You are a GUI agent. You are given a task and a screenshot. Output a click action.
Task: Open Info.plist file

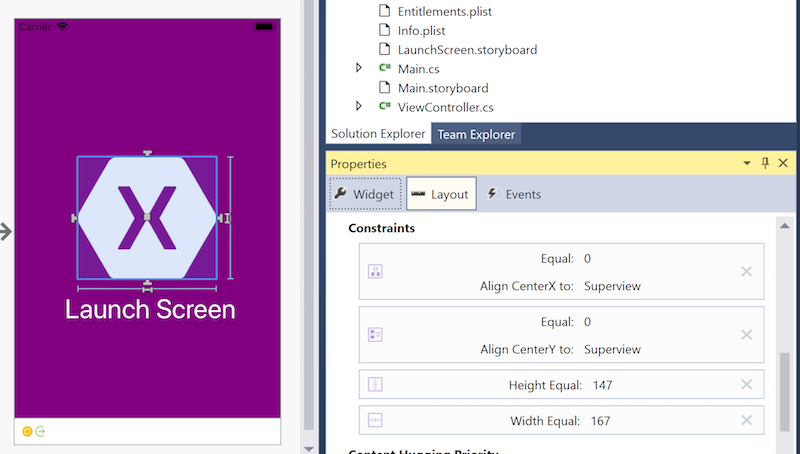[421, 31]
